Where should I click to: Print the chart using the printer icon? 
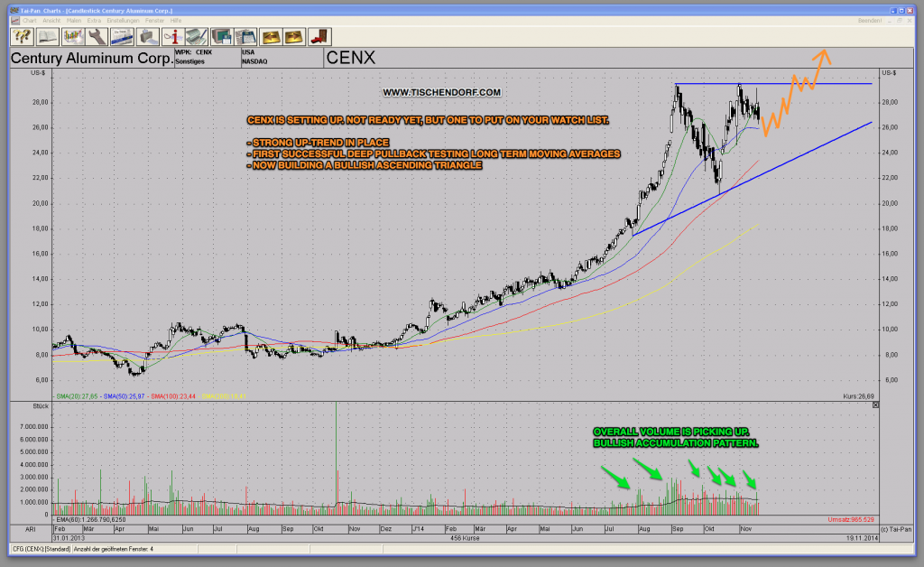[x=148, y=36]
